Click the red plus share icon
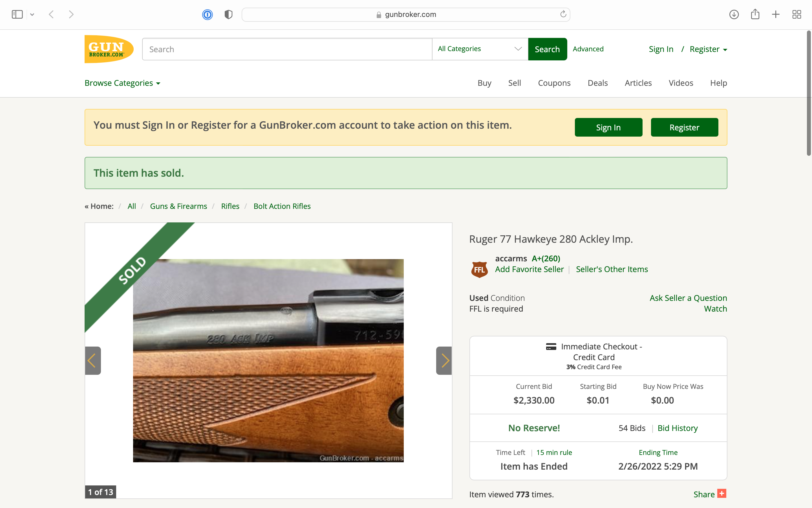Image resolution: width=812 pixels, height=508 pixels. 722,493
